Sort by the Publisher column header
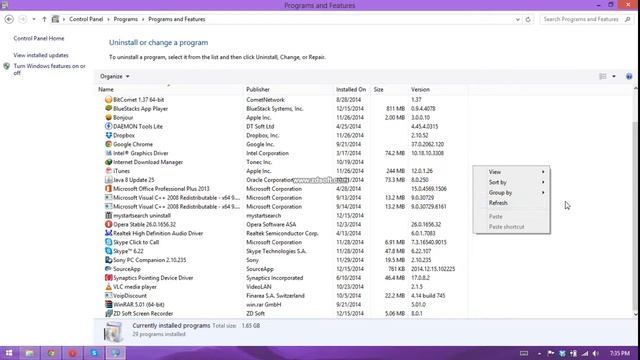This screenshot has height=360, width=640. [288, 89]
